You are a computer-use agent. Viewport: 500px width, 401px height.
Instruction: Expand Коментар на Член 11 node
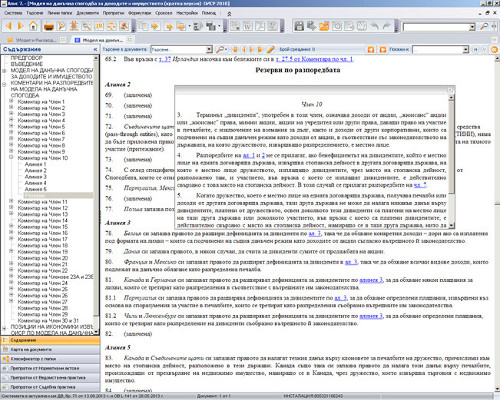(11, 201)
